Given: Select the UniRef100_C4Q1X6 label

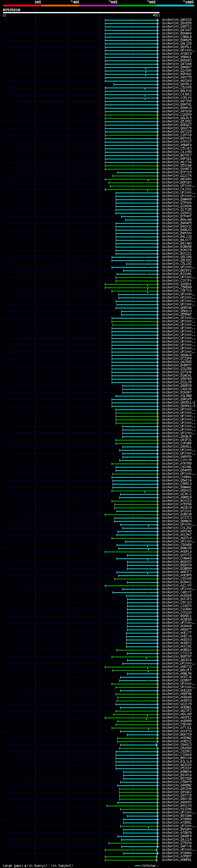Looking at the screenshot, I should [x=177, y=389].
